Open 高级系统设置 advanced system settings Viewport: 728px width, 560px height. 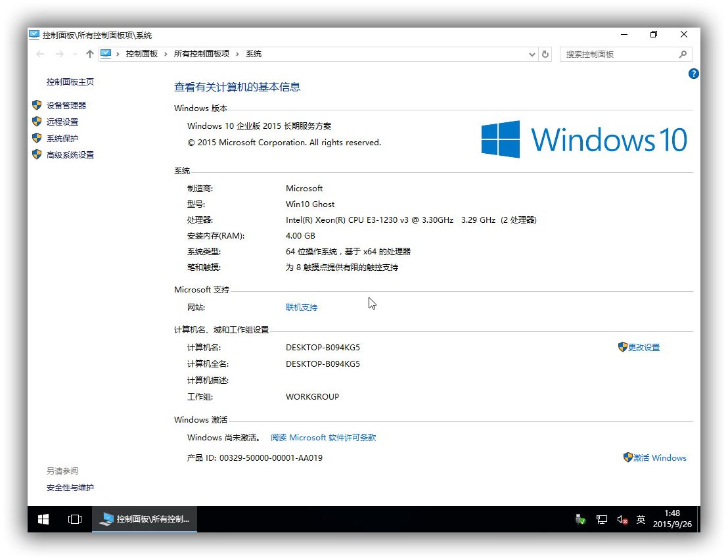point(70,155)
